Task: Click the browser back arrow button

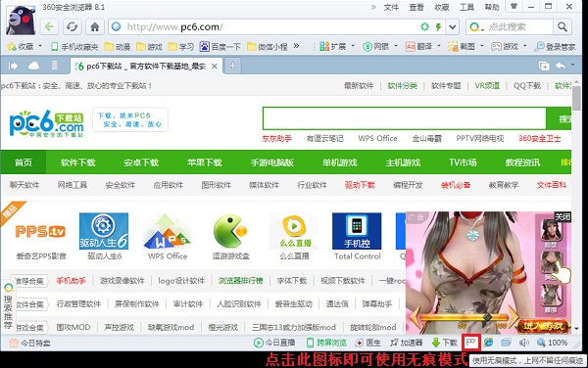Action: tap(49, 27)
